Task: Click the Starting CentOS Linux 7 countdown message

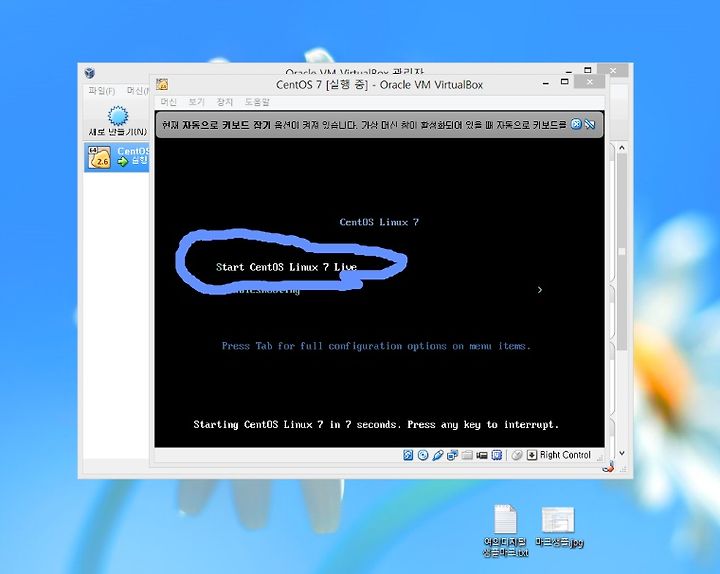Action: click(376, 424)
